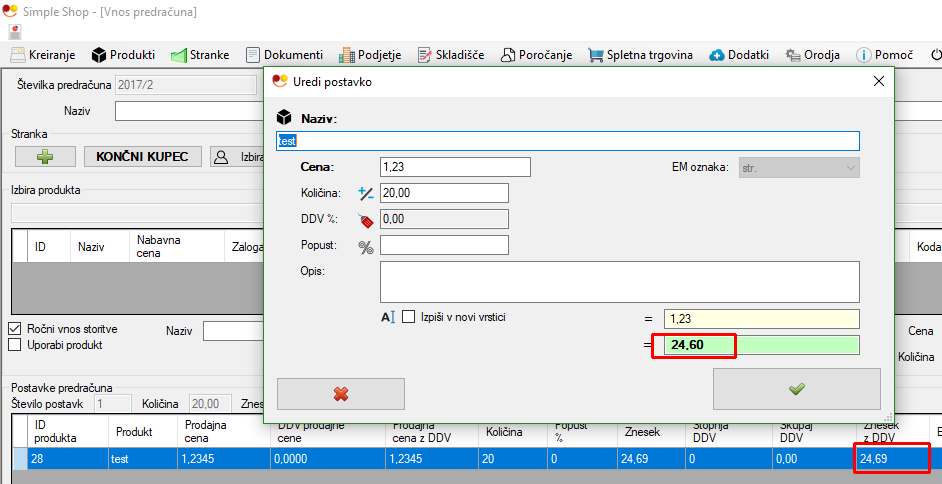Click the small red icon under title bar
This screenshot has height=484, width=942.
pyautogui.click(x=15, y=33)
